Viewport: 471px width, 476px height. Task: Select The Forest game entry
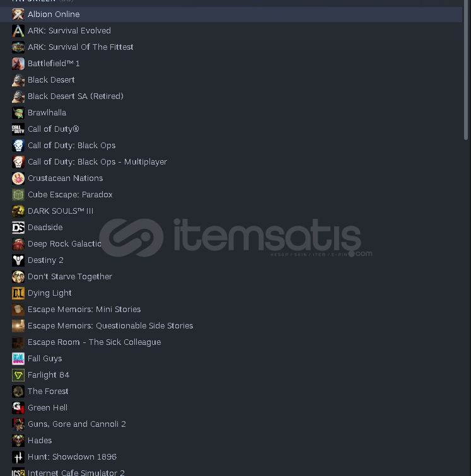click(x=231, y=392)
